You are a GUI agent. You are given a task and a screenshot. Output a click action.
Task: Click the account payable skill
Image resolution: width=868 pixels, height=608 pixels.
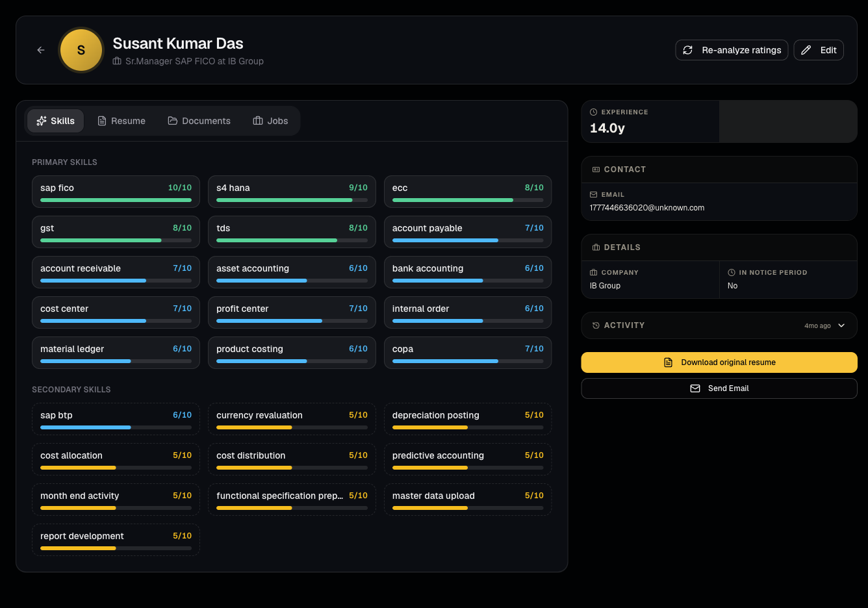pos(468,232)
